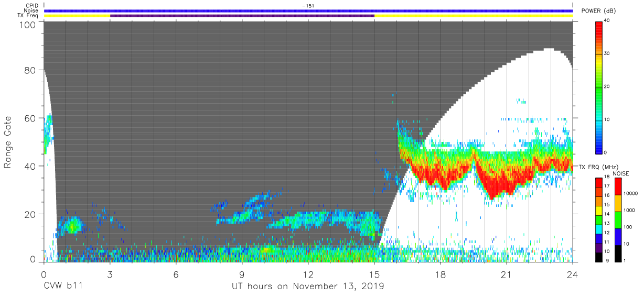The width and height of the screenshot is (644, 297).
Task: Click the '13' label on TX FRQ scale
Action: point(607,223)
